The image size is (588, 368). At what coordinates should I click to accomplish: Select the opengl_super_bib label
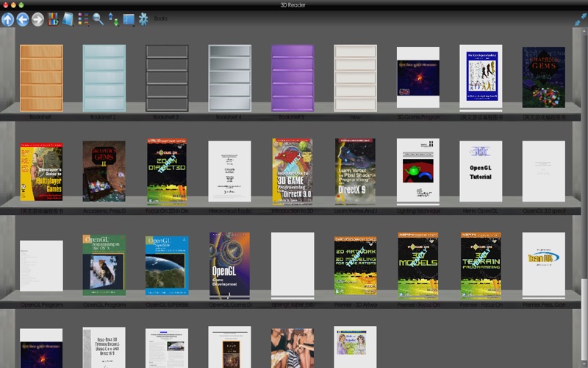pos(293,305)
